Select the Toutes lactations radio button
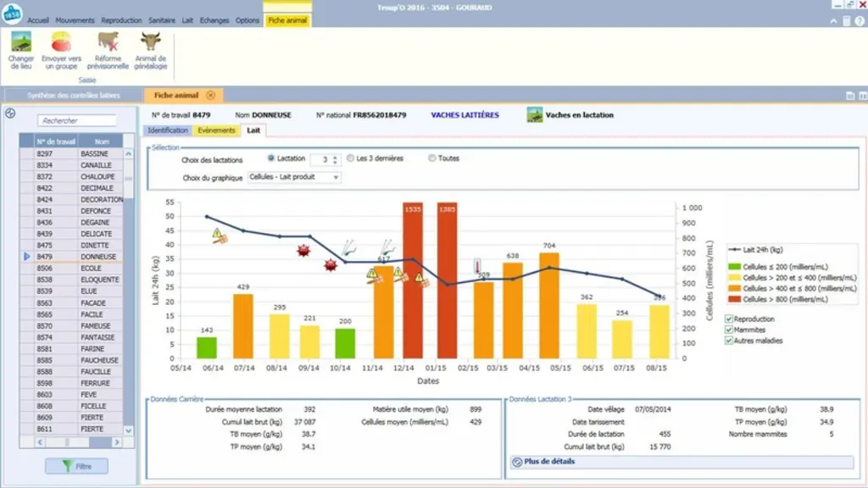 tap(431, 158)
